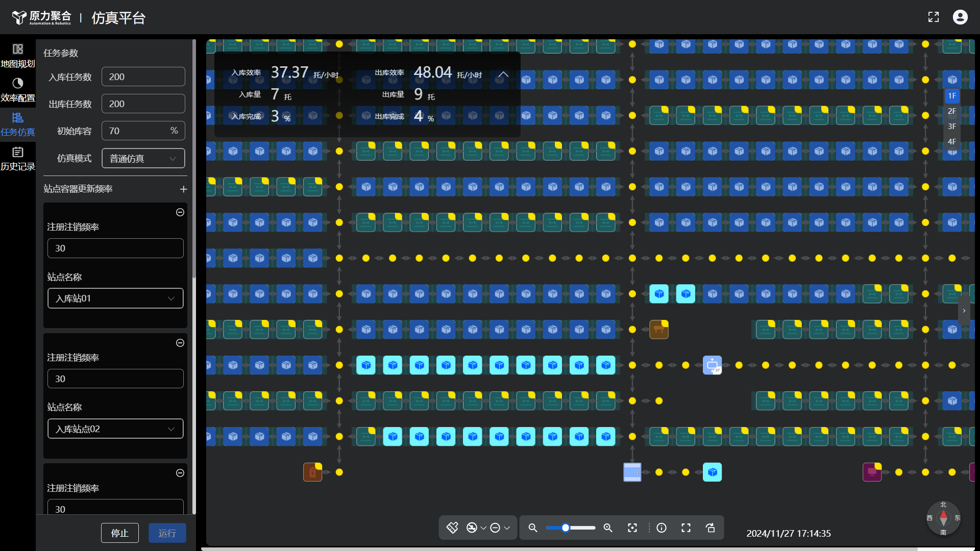Open the info circle icon

click(661, 528)
